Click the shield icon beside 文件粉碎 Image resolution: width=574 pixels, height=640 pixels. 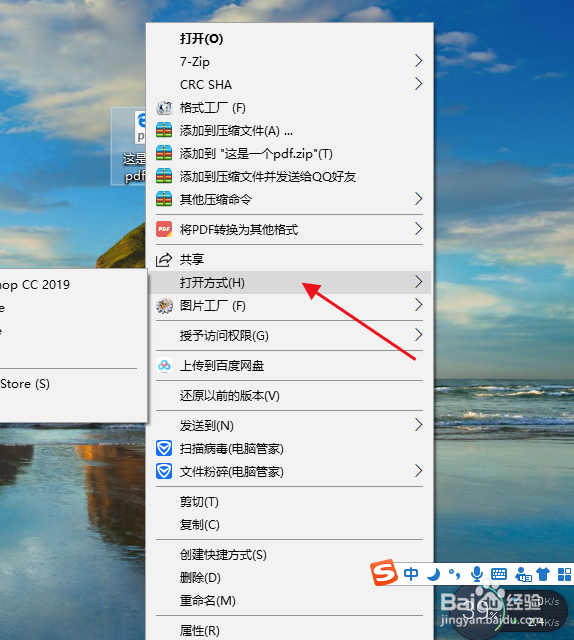point(164,471)
